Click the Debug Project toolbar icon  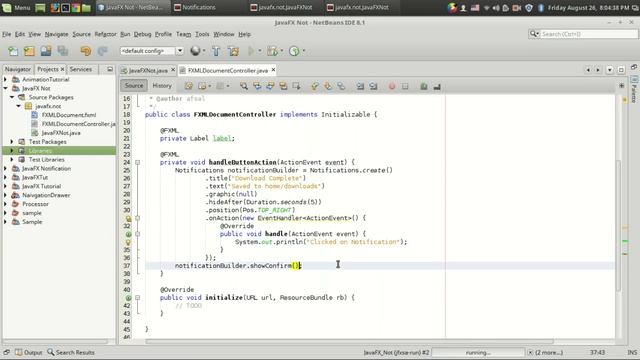[x=272, y=51]
